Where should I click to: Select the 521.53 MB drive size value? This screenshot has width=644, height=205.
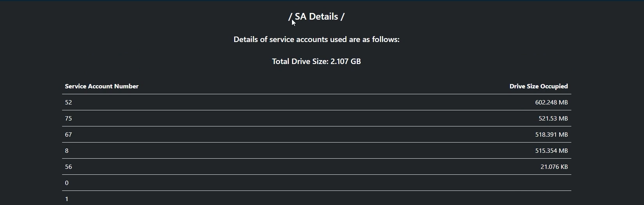point(553,119)
